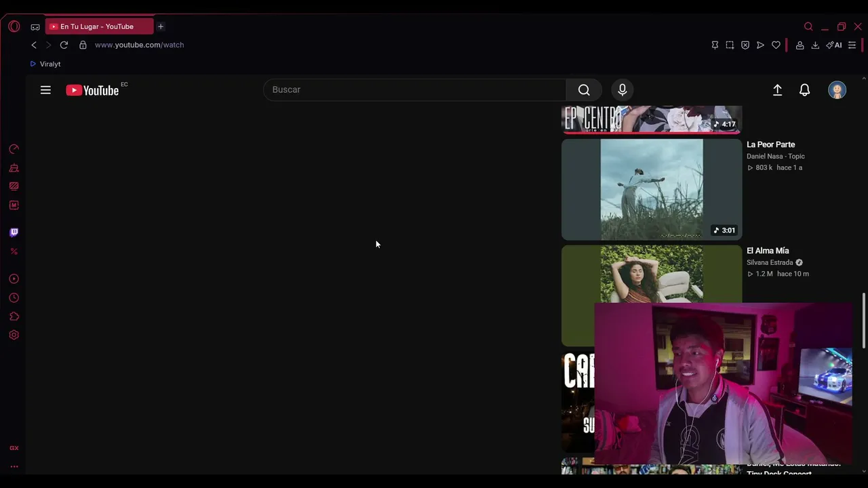This screenshot has height=488, width=868.
Task: Open the Player sidebar icon
Action: (14, 279)
